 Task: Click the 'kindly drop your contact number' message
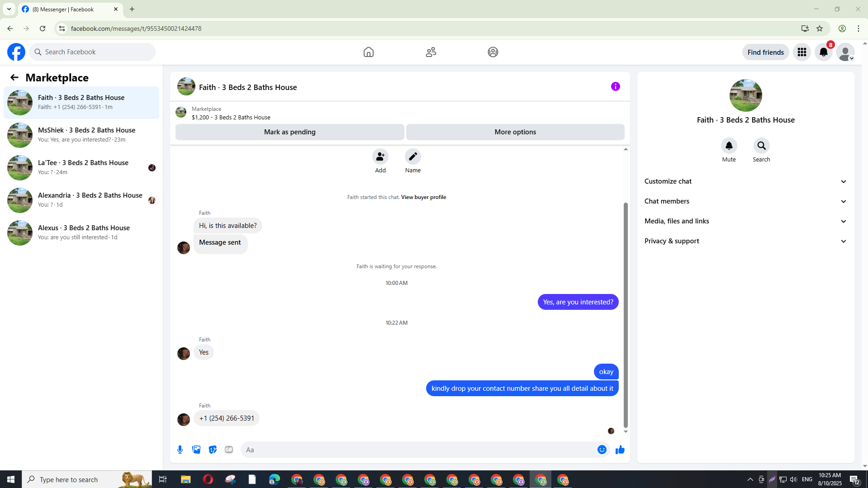(522, 389)
